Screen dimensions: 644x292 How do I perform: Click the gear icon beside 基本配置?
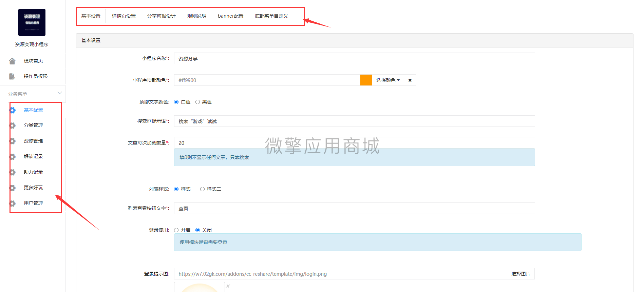coord(13,110)
